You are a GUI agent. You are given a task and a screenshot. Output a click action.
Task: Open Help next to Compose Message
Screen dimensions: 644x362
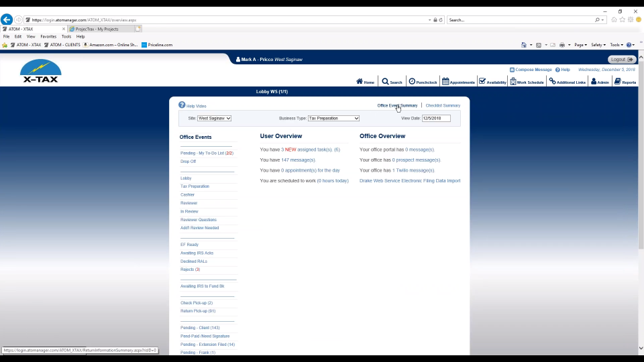pyautogui.click(x=563, y=70)
